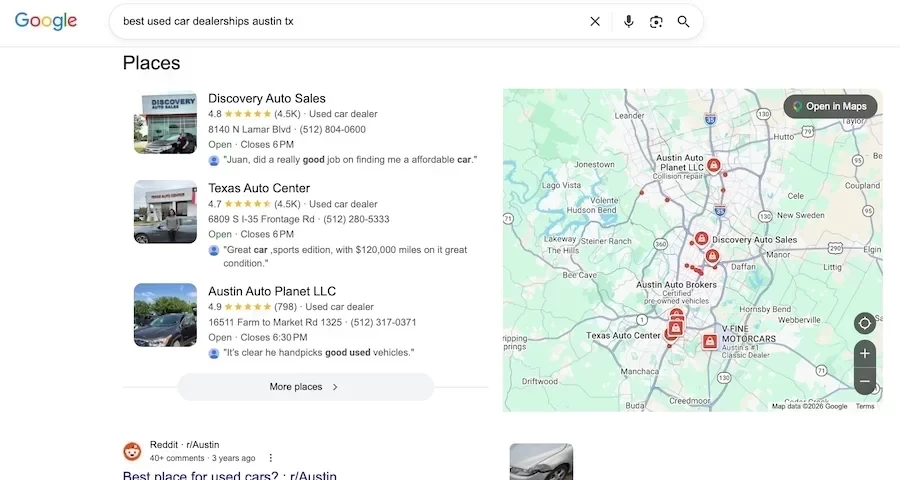Click 'Closes 6:30 PM' hours for Austin Auto Planet
This screenshot has width=900, height=480.
click(x=274, y=337)
